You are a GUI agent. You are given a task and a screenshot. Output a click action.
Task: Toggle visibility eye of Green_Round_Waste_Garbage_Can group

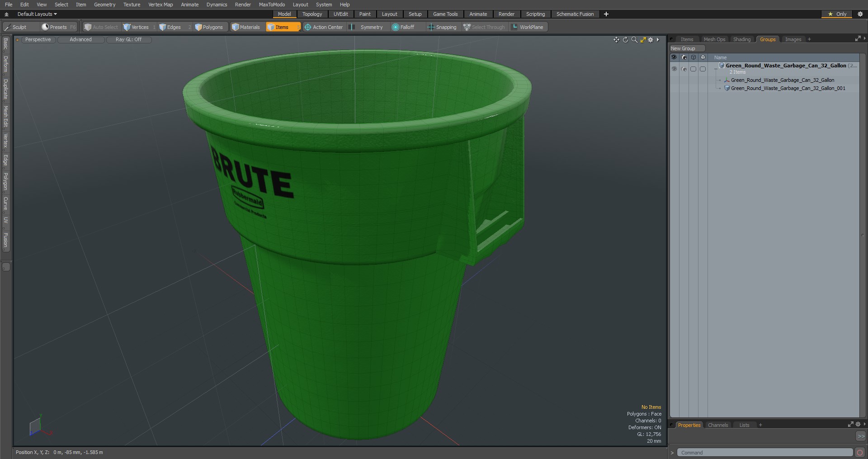pos(674,69)
